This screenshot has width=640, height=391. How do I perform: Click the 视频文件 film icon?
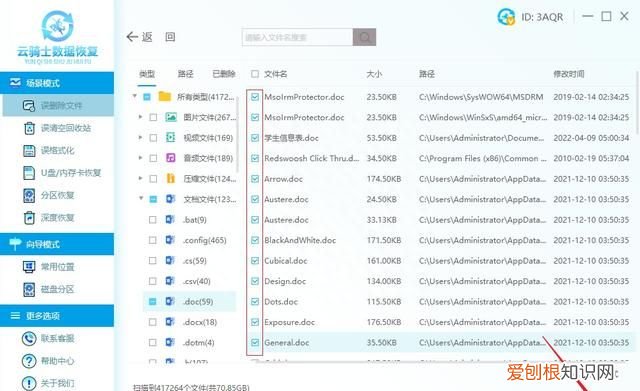click(171, 138)
